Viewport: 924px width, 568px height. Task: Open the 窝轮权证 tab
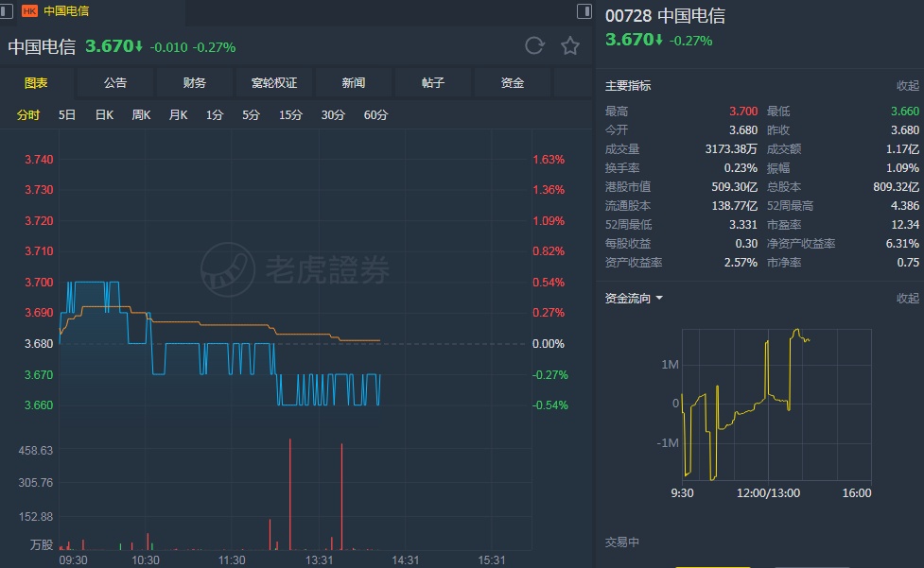click(274, 83)
